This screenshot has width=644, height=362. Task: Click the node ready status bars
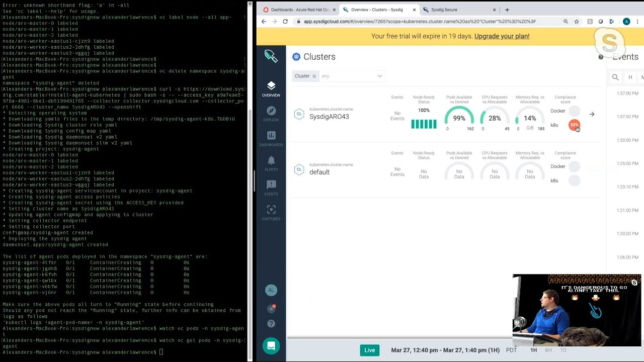(424, 124)
